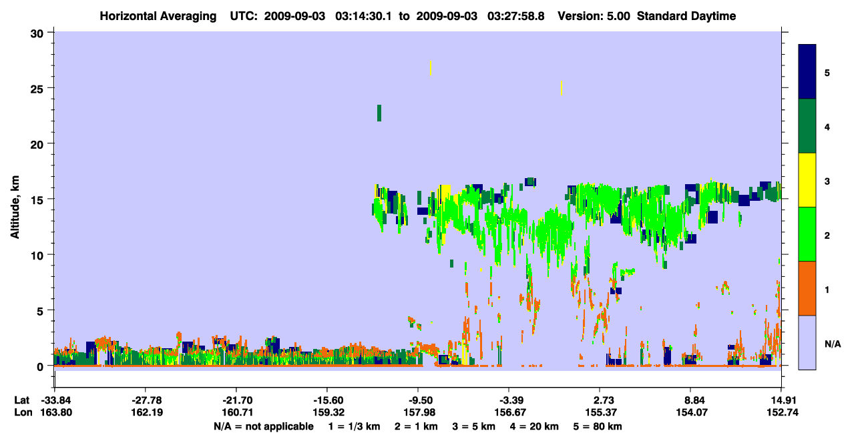Click the colorbar label '4'

point(827,126)
